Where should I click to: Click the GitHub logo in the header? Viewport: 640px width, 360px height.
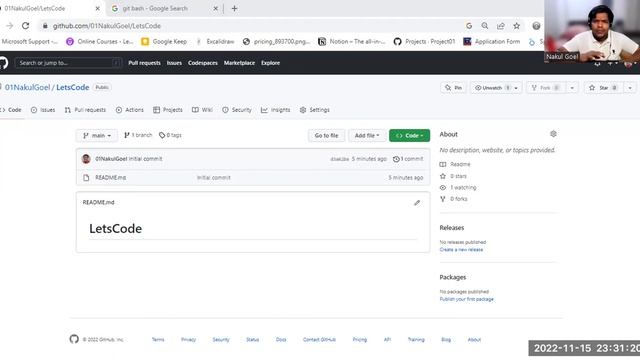(x=3, y=63)
